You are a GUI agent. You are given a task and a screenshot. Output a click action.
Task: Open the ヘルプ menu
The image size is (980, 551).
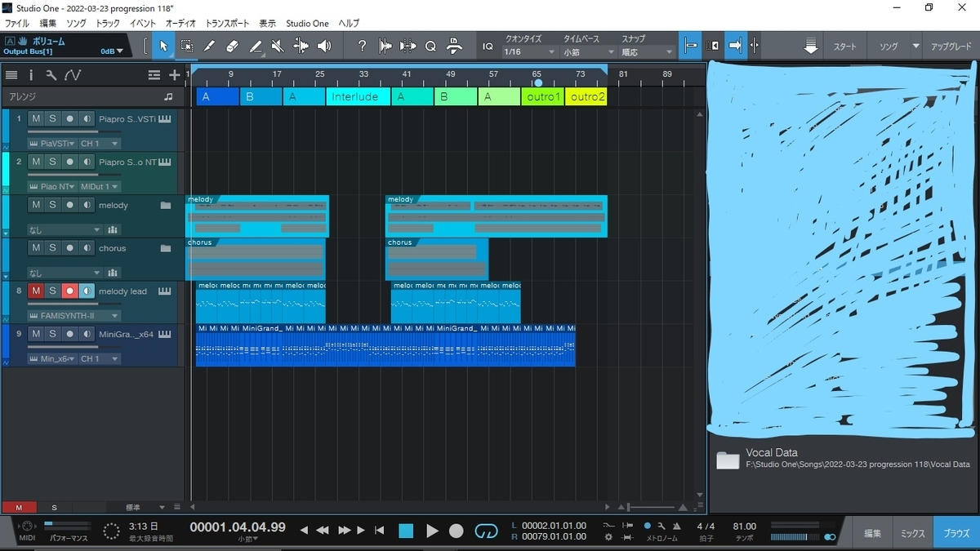point(349,24)
